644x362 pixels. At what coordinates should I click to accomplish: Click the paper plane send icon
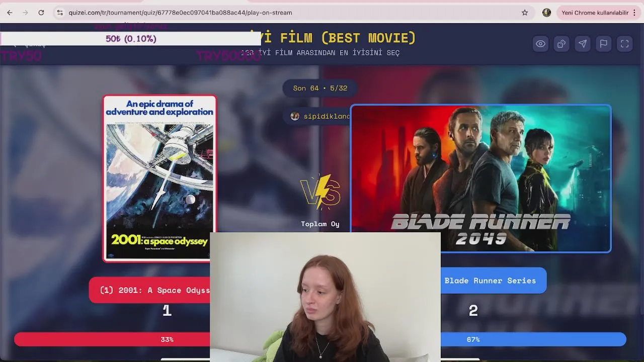click(583, 44)
